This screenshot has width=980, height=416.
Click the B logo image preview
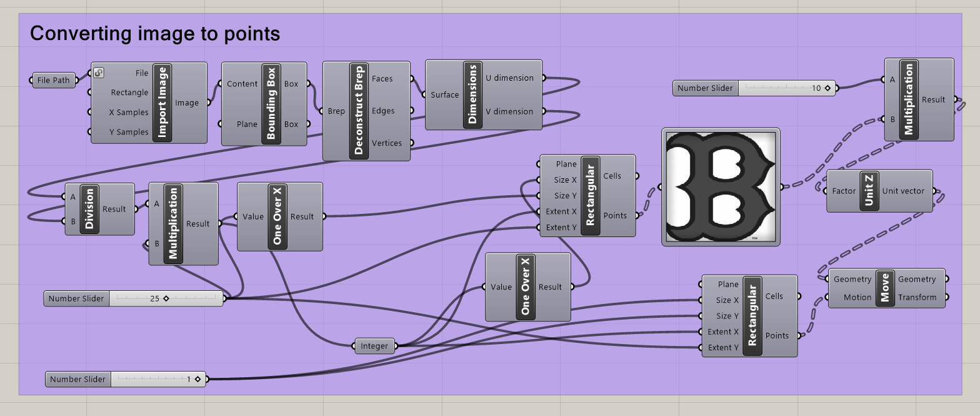click(x=721, y=186)
